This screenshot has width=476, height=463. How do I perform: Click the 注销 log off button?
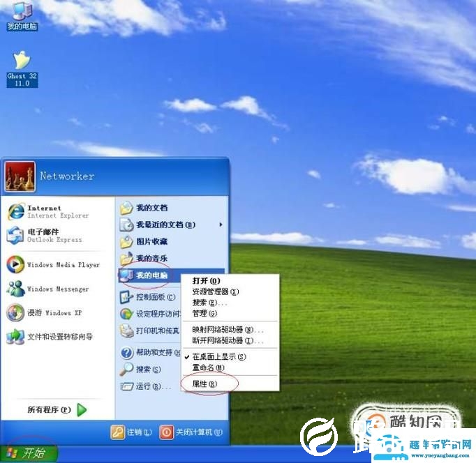click(131, 432)
